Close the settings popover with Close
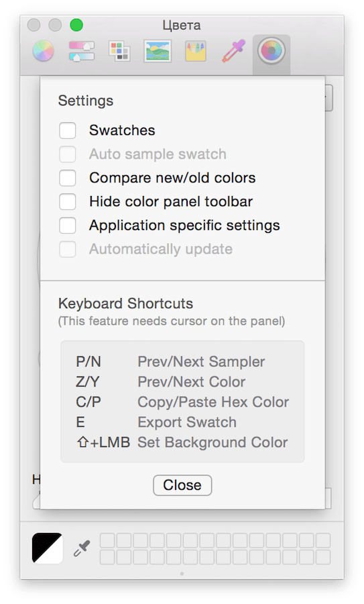 [x=182, y=485]
